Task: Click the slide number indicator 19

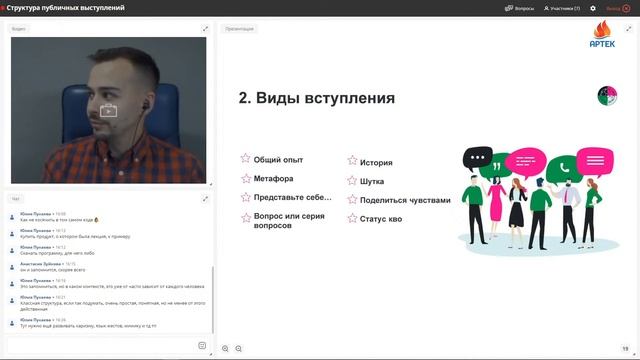Action: point(625,349)
